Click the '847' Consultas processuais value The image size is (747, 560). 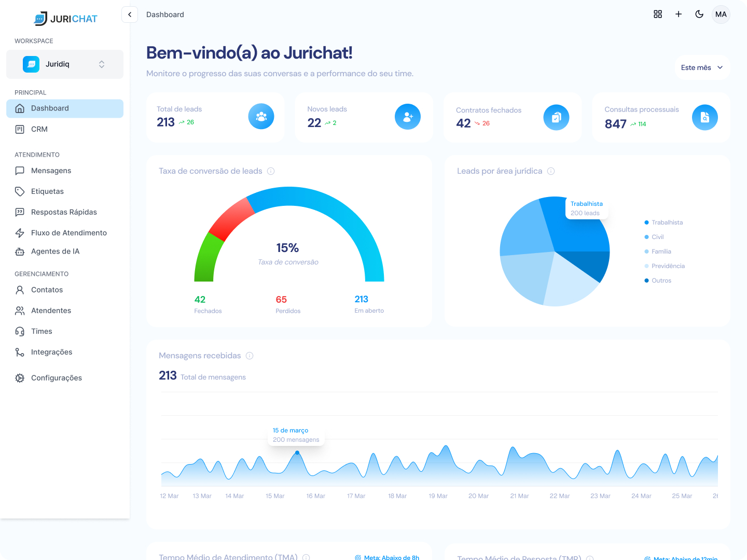[616, 124]
